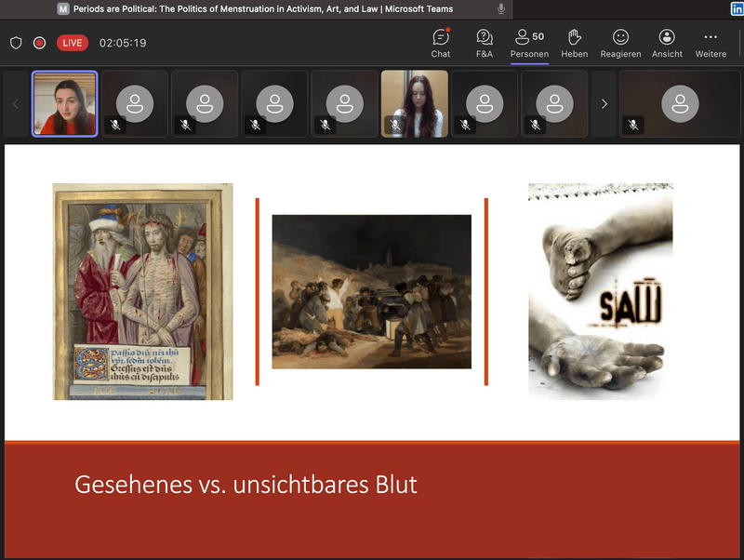Expand the Weitere more options menu

(711, 43)
